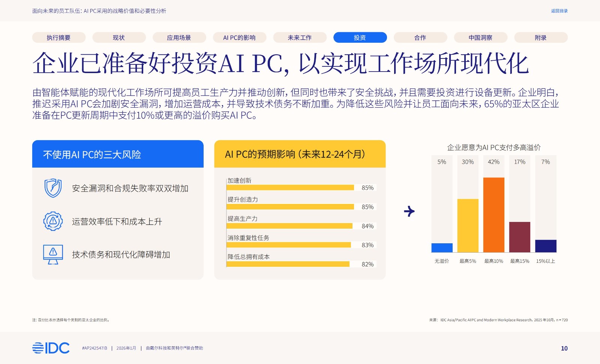Select the AI PC的影响 tab
Screen dimensions: 600x364
[239, 37]
